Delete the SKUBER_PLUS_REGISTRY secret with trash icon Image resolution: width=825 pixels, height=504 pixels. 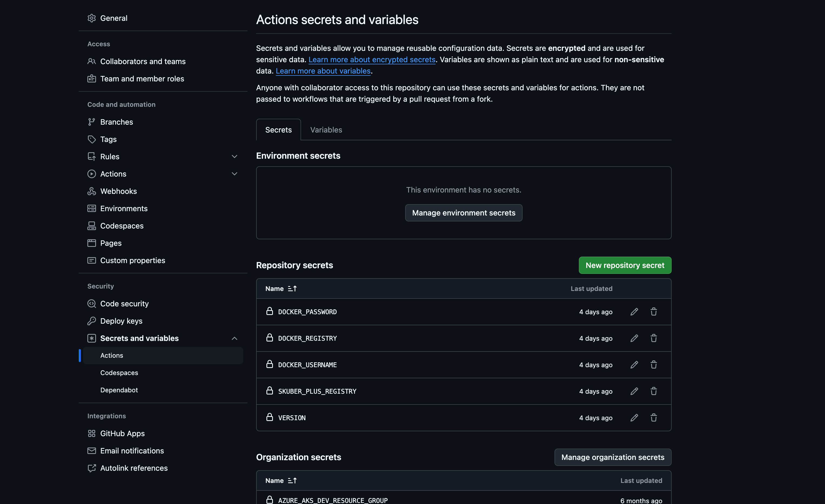(x=654, y=391)
